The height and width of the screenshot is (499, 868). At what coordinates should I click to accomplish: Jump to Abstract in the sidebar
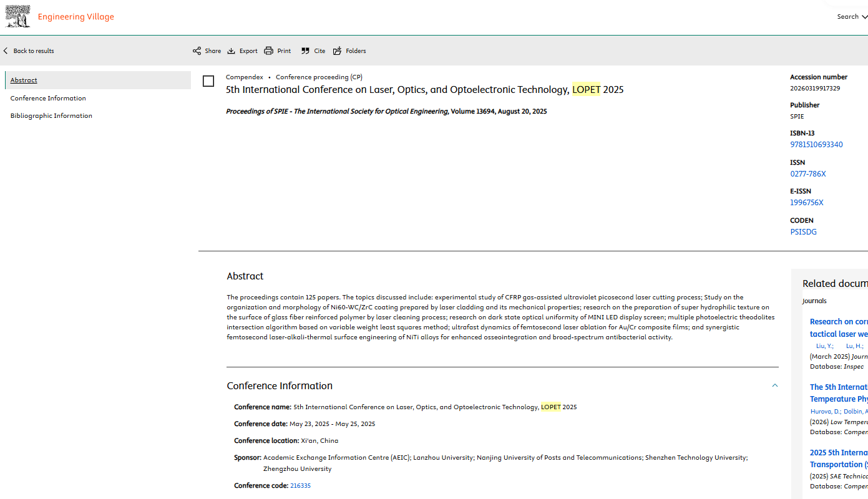pos(24,80)
